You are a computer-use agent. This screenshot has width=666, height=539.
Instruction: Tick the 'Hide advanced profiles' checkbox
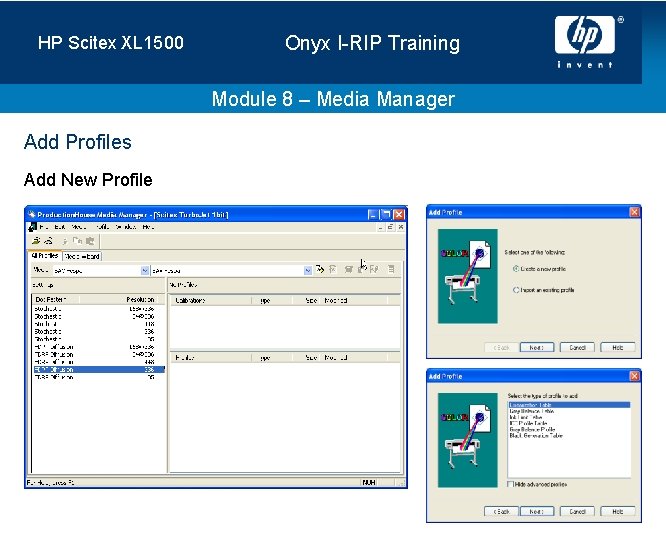[x=510, y=484]
